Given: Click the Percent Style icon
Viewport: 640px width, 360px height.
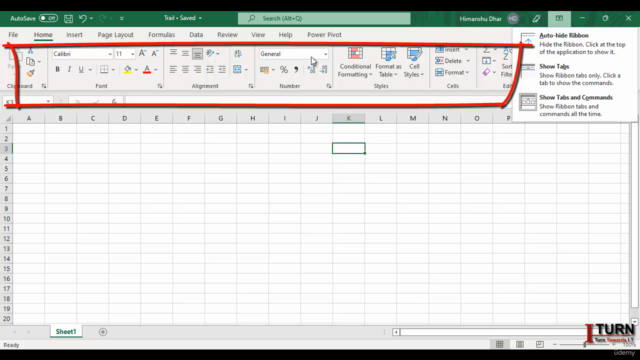Looking at the screenshot, I should click(x=284, y=70).
